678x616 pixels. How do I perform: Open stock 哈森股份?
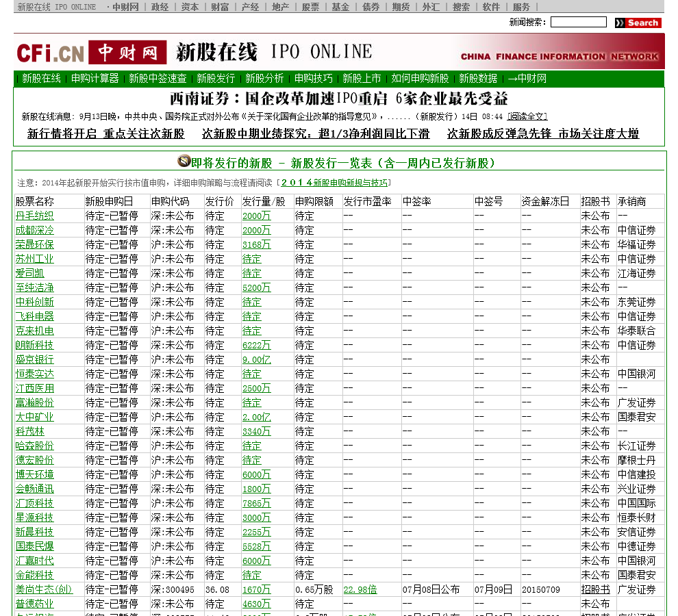35,446
